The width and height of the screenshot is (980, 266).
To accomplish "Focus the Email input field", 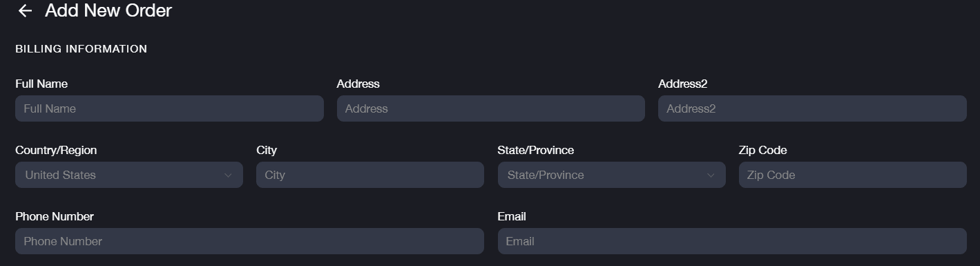I will [732, 241].
